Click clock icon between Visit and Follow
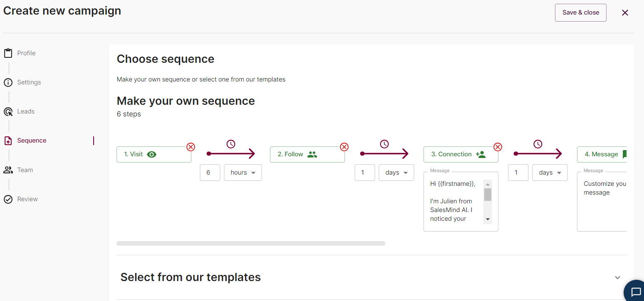The image size is (644, 301). [x=231, y=144]
